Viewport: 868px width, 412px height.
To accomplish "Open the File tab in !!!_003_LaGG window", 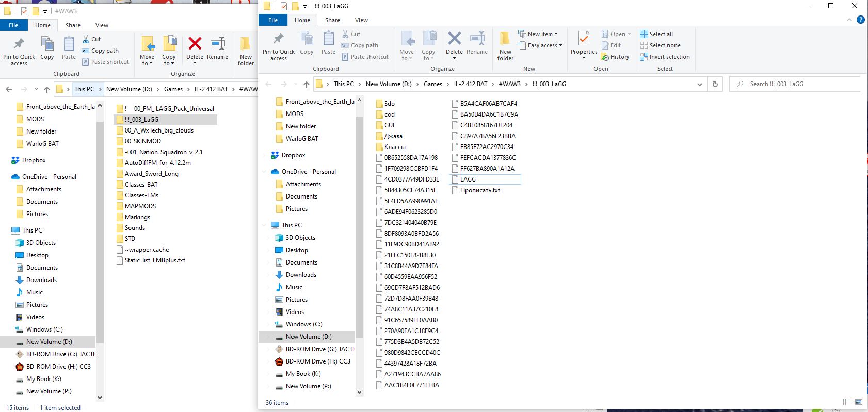I will 273,20.
